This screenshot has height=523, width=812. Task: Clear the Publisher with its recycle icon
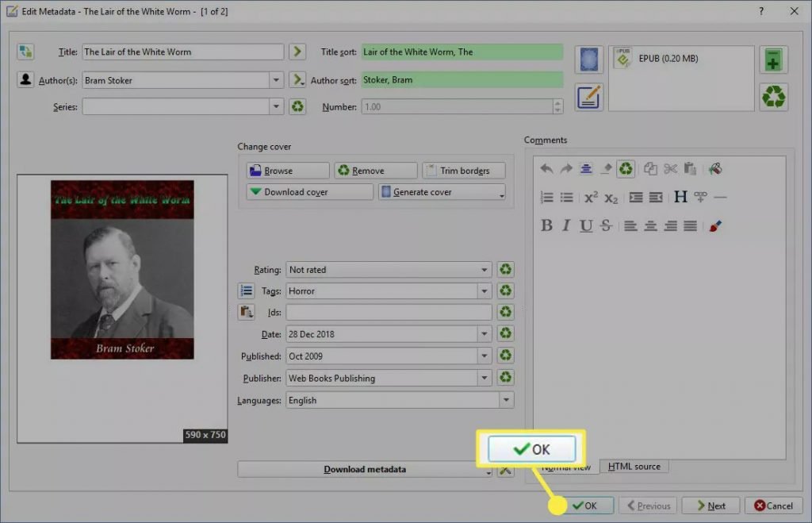coord(505,377)
